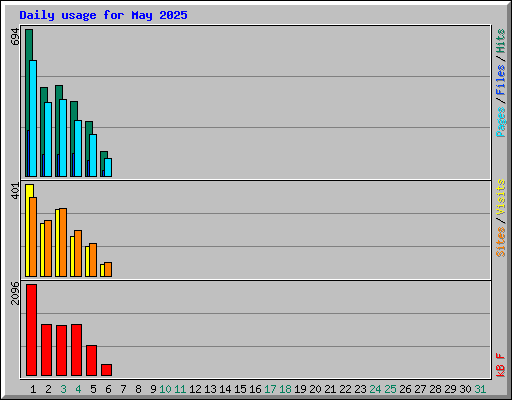512x400 pixels.
Task: Click the day 5 red KB bar
Action: click(x=91, y=360)
